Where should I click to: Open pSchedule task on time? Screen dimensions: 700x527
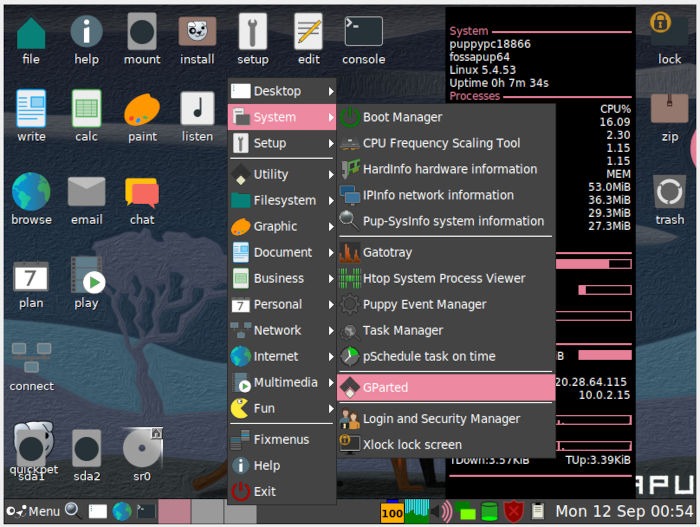click(x=446, y=356)
